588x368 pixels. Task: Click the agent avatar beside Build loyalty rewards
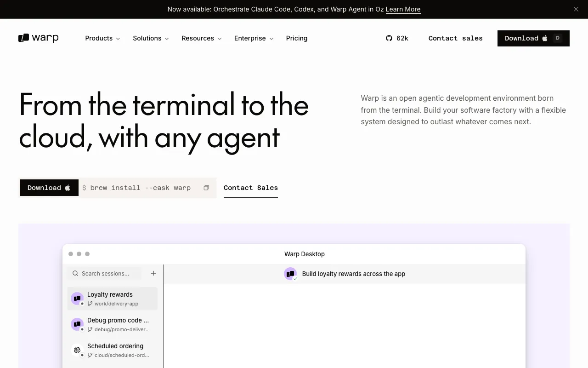(x=290, y=274)
